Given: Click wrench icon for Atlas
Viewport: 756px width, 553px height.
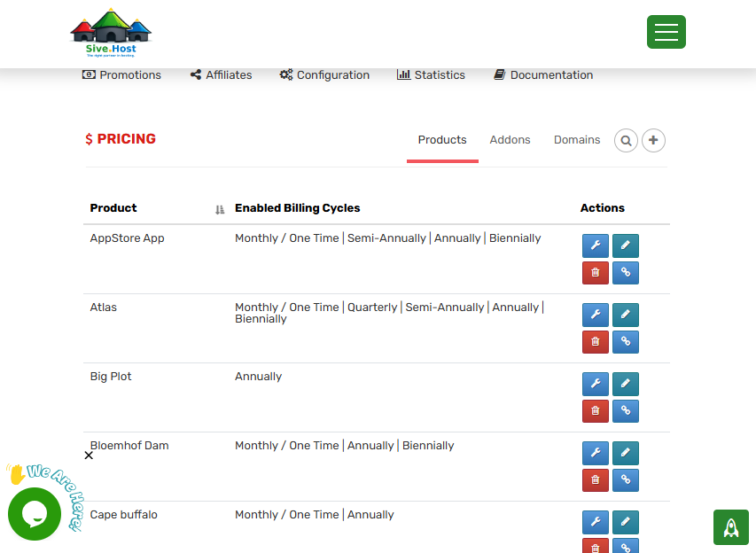Looking at the screenshot, I should [x=596, y=315].
